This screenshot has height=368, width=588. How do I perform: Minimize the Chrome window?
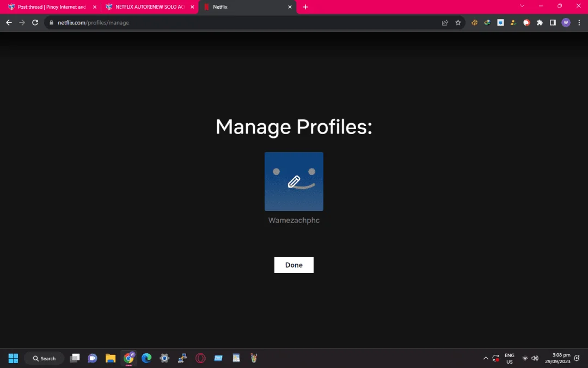point(541,6)
